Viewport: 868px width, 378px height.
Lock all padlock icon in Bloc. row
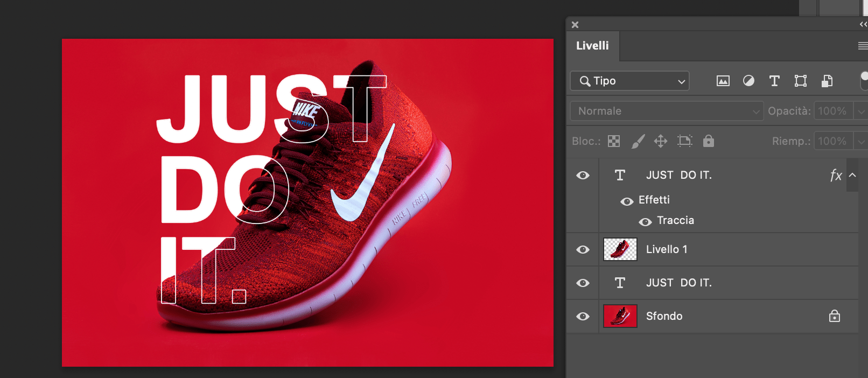(x=709, y=141)
